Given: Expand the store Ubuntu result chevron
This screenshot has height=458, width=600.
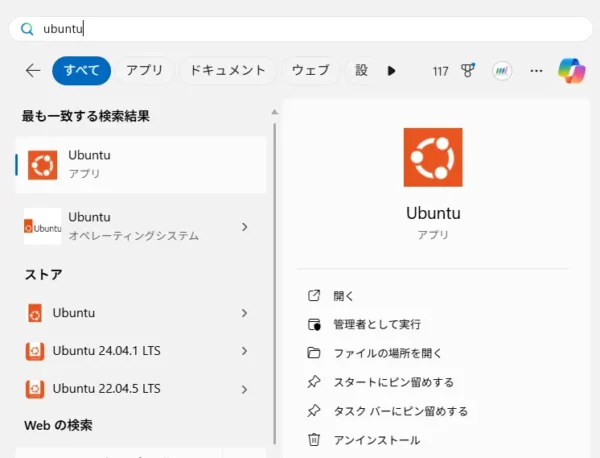Looking at the screenshot, I should click(245, 313).
